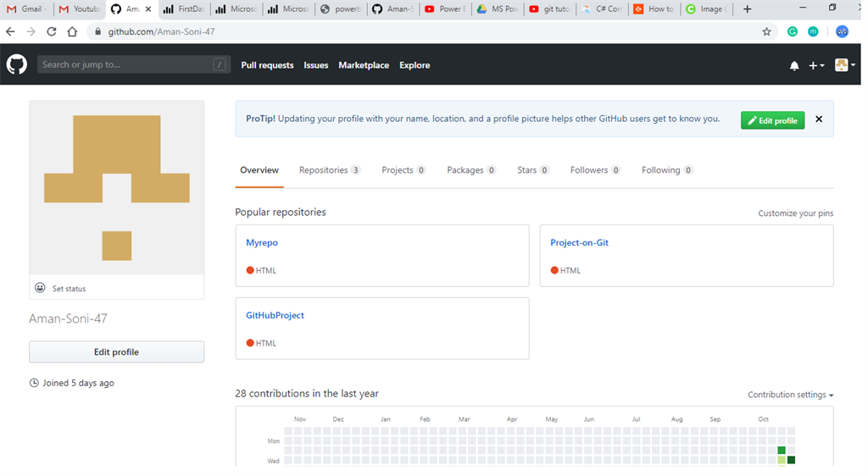Open Issues in the header
This screenshot has width=868, height=476.
[316, 65]
